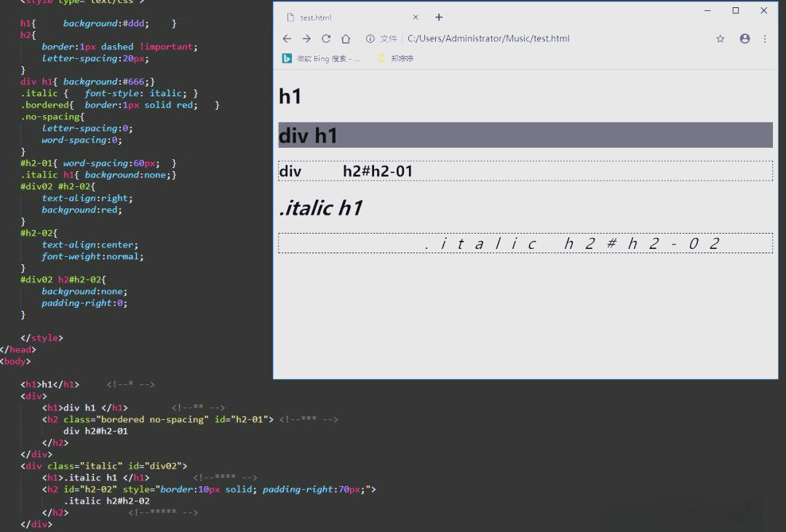This screenshot has height=532, width=786.
Task: Open the yellow bookmarks folder
Action: [x=381, y=59]
